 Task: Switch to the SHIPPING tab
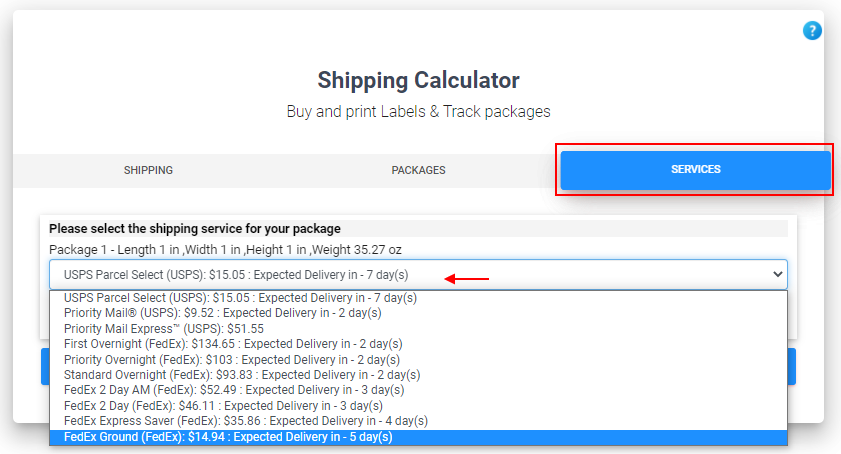coord(148,170)
